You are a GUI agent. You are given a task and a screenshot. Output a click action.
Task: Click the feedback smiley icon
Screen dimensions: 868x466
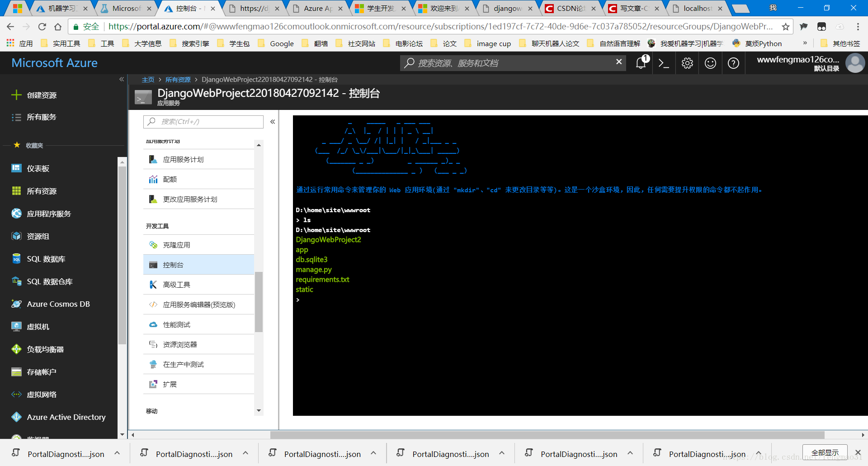[x=710, y=63]
